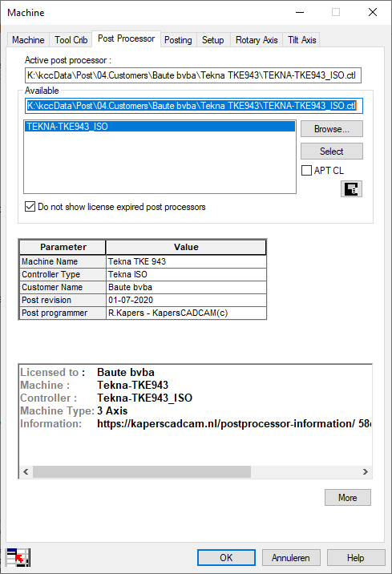Click the scroll left arrow in license info

pyautogui.click(x=26, y=471)
